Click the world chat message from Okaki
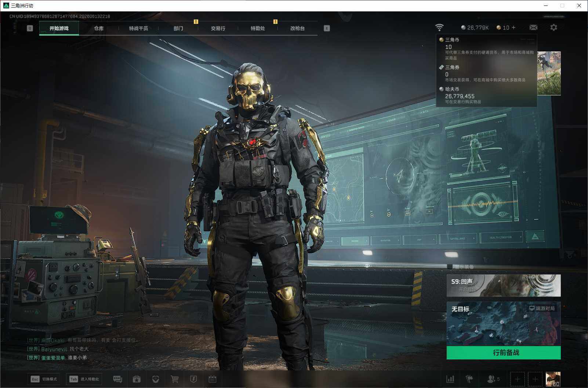The width and height of the screenshot is (588, 388). tap(83, 340)
